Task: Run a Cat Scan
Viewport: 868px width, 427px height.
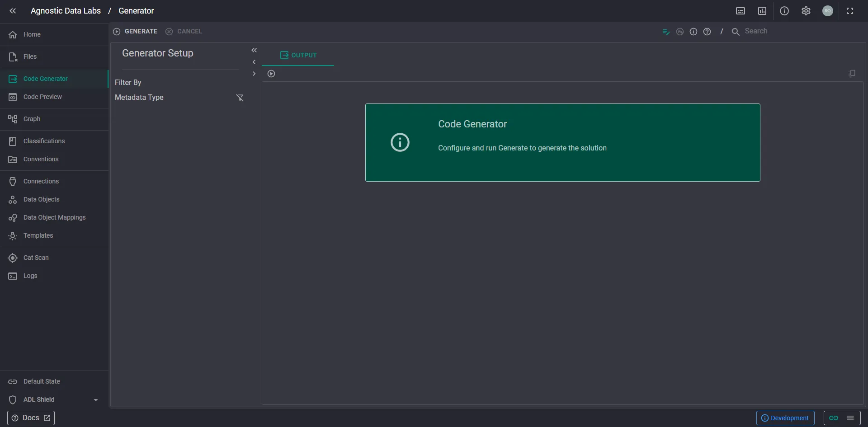Action: (x=36, y=257)
